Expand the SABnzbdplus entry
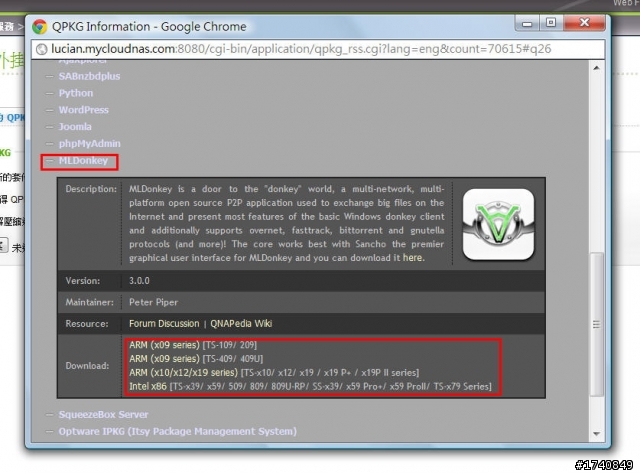Viewport: 640px width, 473px height. 89,76
